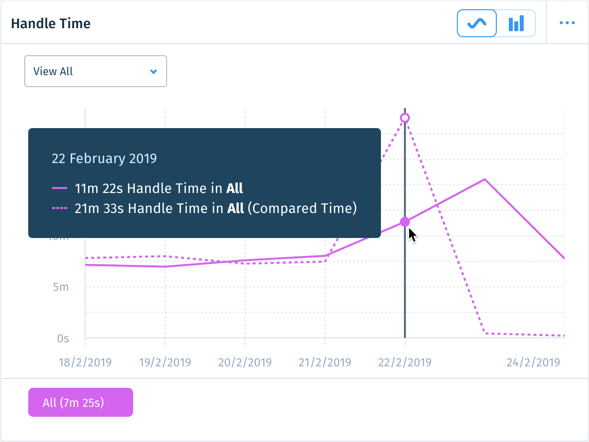Toggle the All (7m 25s) legend series
The height and width of the screenshot is (442, 589).
click(80, 402)
